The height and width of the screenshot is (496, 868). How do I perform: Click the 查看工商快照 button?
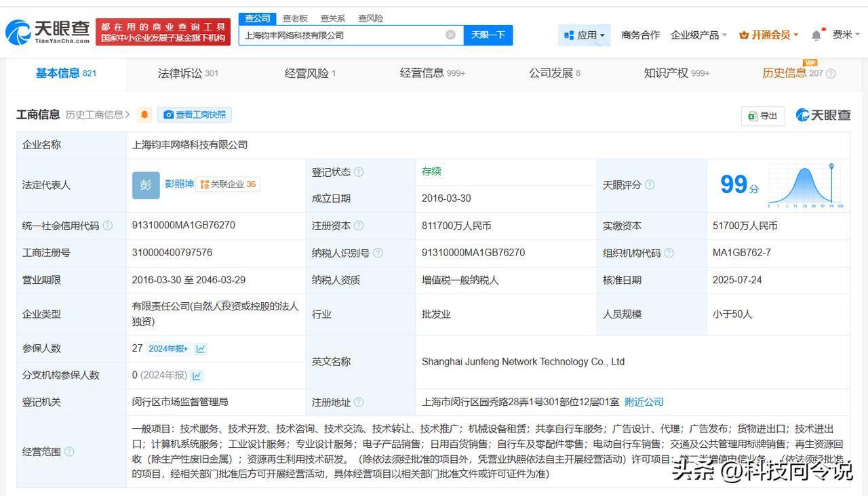point(195,115)
